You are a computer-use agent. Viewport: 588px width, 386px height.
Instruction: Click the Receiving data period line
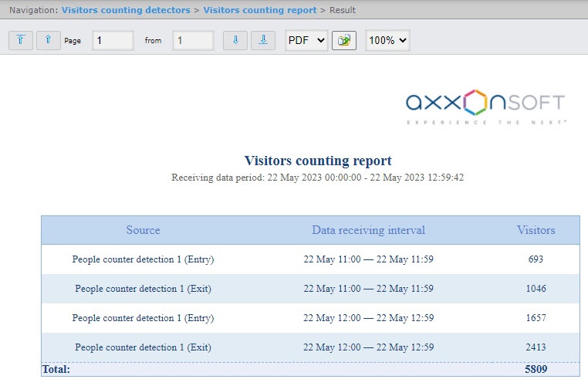(x=318, y=178)
